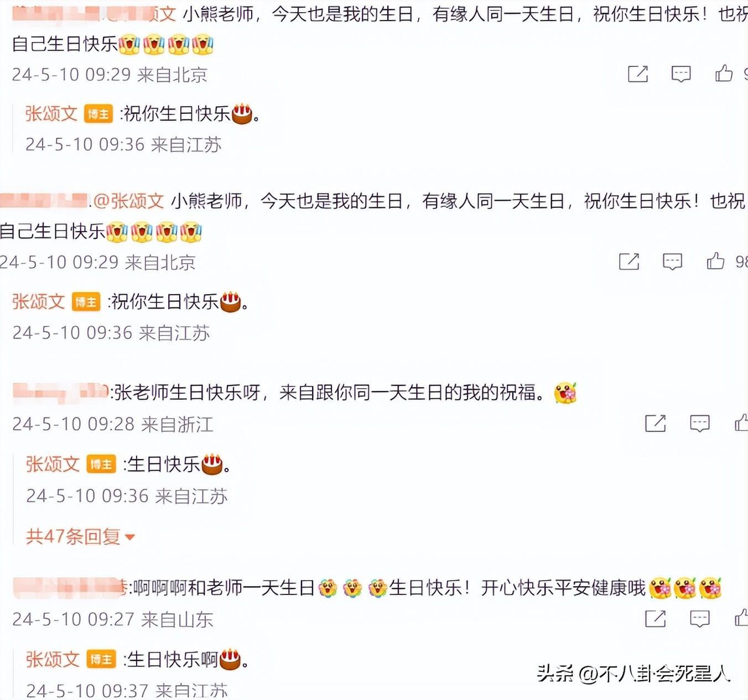Click 博主 badge beside 生日快乐 reply
Image resolution: width=748 pixels, height=700 pixels.
click(x=101, y=464)
